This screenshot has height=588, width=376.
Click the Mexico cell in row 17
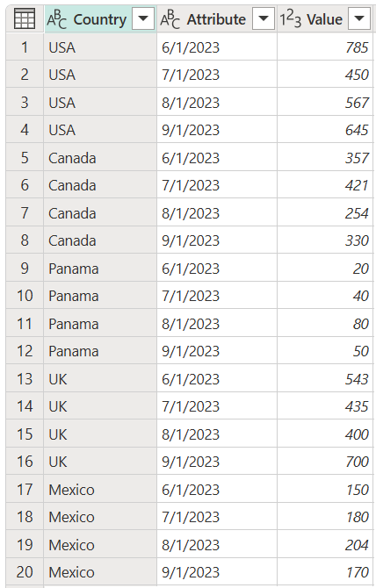pos(100,490)
